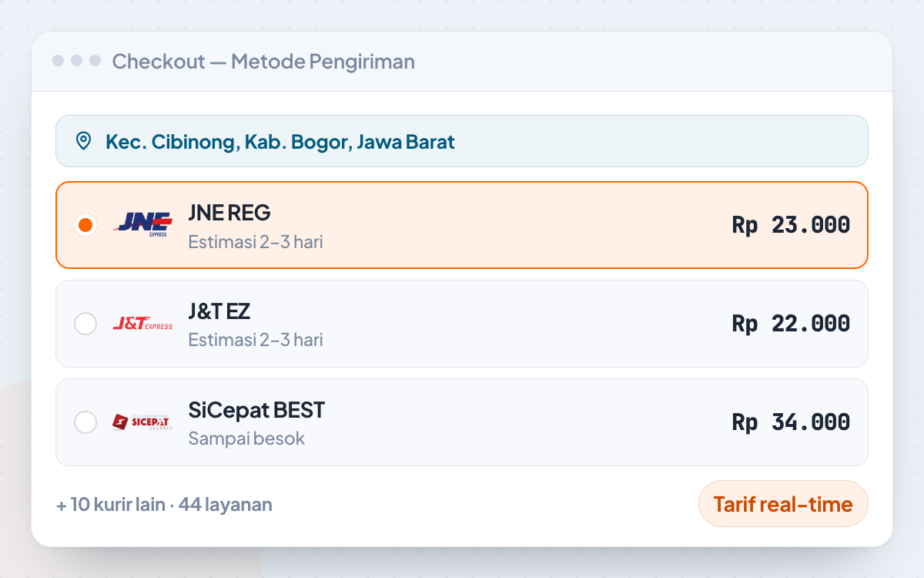The height and width of the screenshot is (578, 924).
Task: Open the Cibinong delivery address field
Action: pos(462,141)
